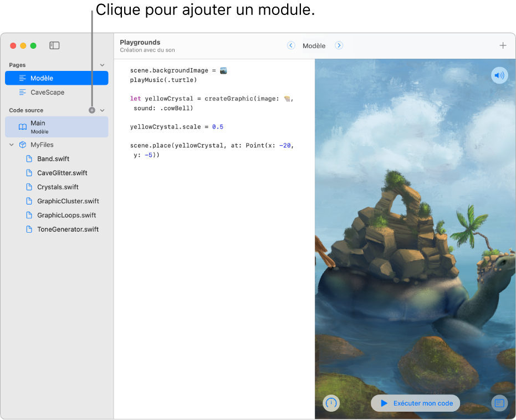Click the green zoom window button
Screen dimensions: 516x420
(33, 46)
